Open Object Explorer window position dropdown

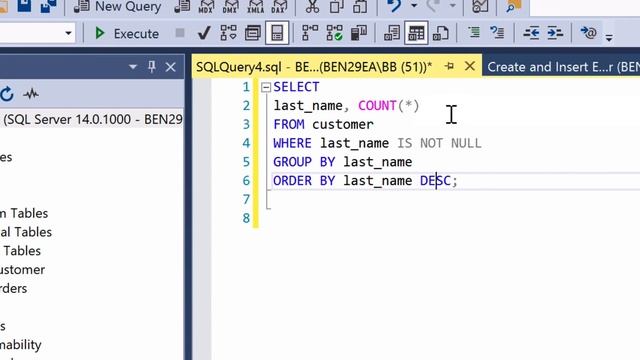[x=133, y=67]
